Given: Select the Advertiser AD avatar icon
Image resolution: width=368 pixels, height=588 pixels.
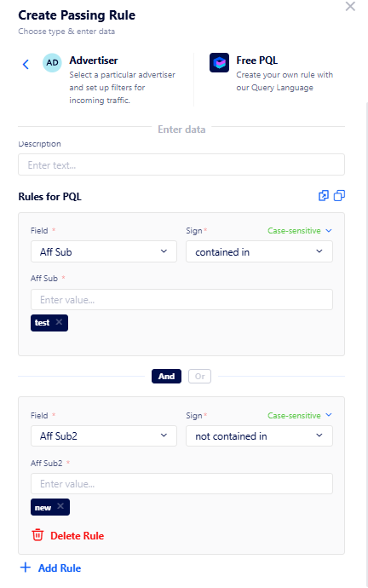Looking at the screenshot, I should (x=52, y=62).
